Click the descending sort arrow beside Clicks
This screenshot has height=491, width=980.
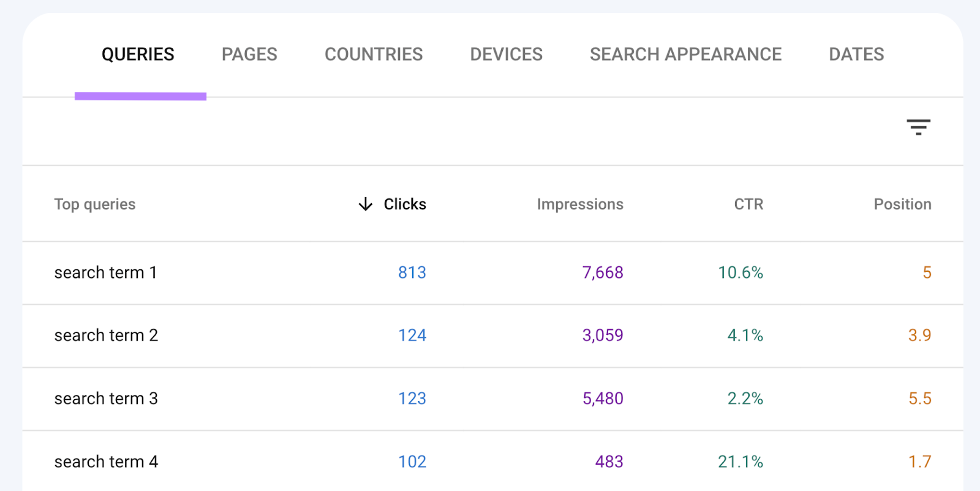click(366, 204)
